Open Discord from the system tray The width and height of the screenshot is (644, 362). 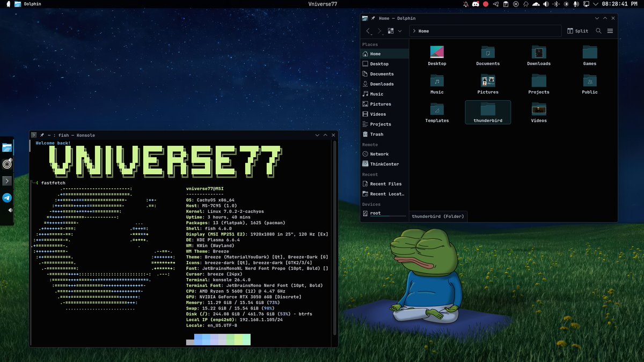coord(475,4)
